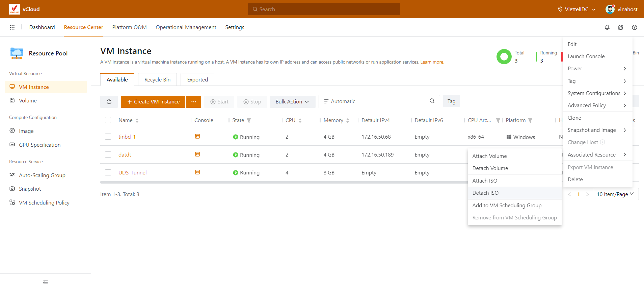Collapse the sidebar using the bottom icon
This screenshot has width=644, height=286.
[x=46, y=282]
